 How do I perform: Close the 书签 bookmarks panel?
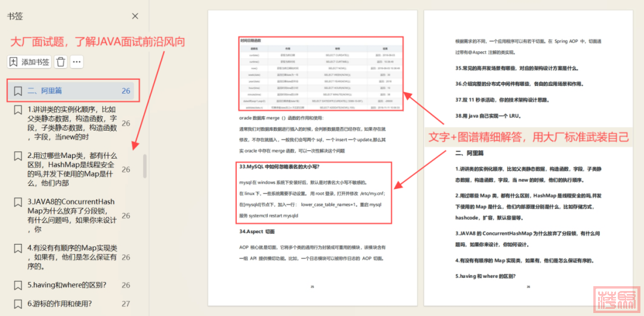(135, 16)
